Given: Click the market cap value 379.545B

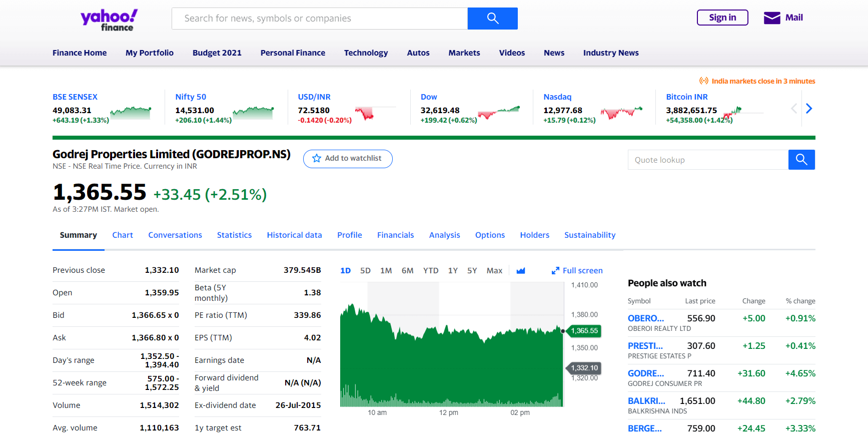Looking at the screenshot, I should [302, 270].
